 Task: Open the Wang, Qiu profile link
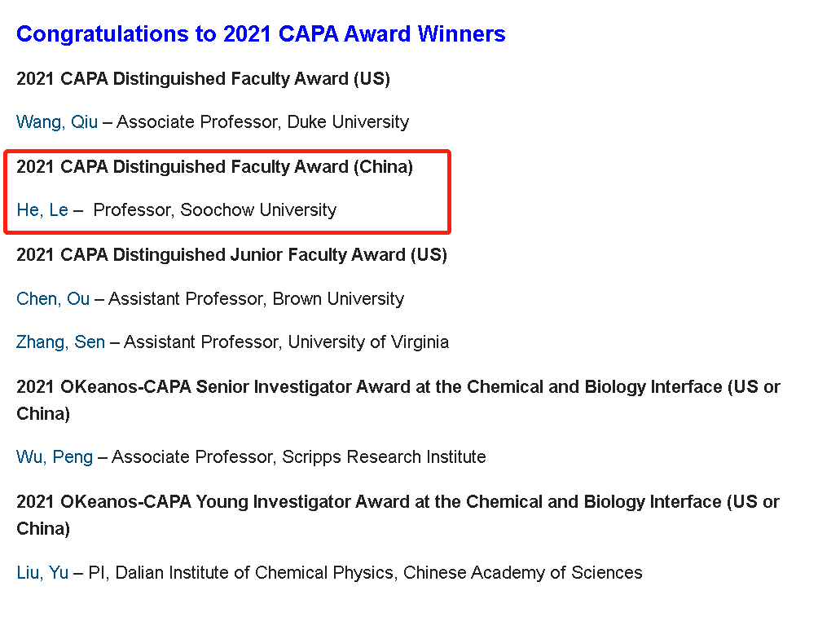pos(57,122)
